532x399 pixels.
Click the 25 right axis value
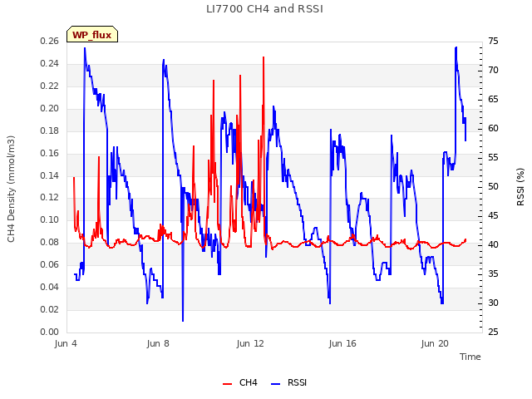493,332
